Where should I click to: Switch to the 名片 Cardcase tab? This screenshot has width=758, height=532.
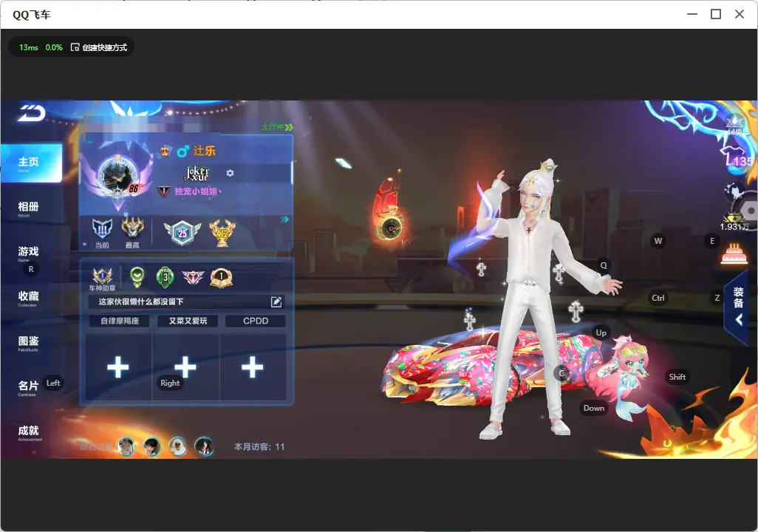pyautogui.click(x=30, y=388)
